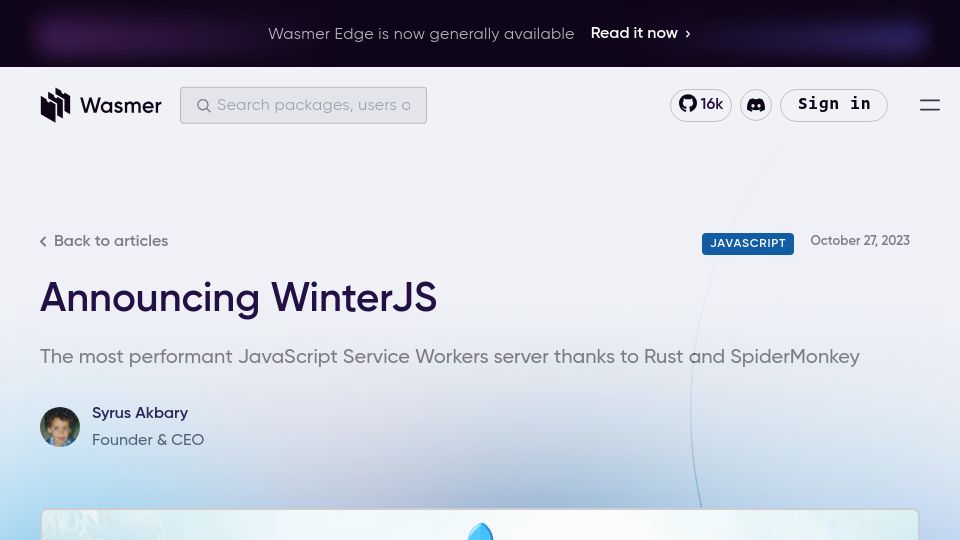Focus the Search packages input field
The width and height of the screenshot is (960, 540).
point(303,105)
